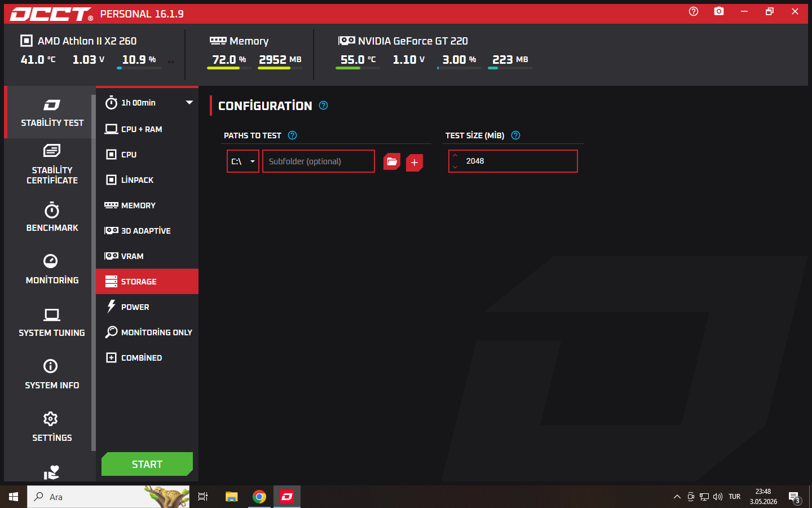Open the System Tuning section
Screen dimensions: 812x508
coord(52,322)
